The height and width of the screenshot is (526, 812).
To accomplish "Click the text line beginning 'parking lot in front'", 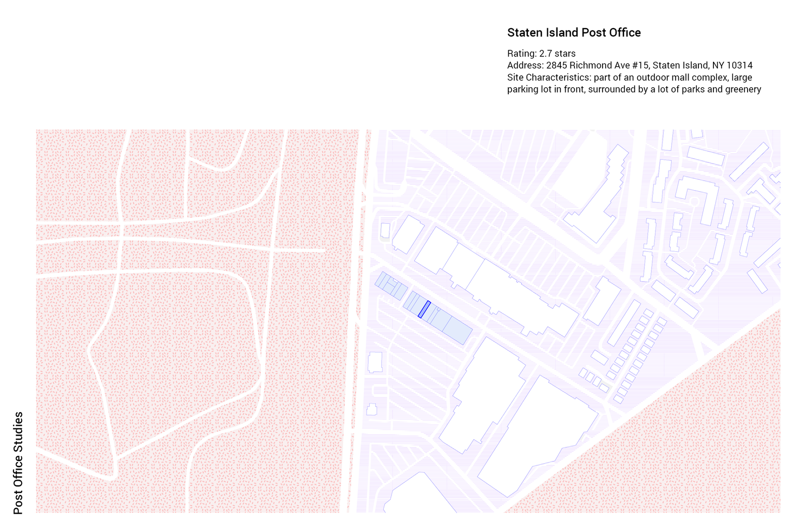I will pos(634,89).
